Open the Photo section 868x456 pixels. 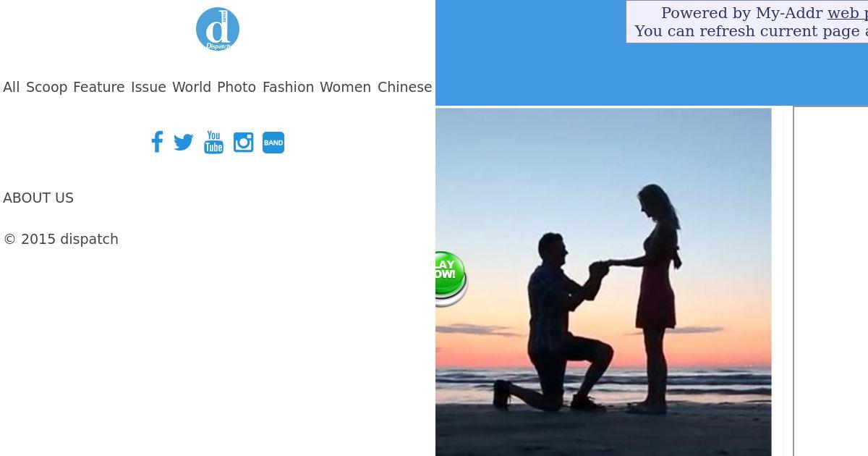click(x=237, y=87)
